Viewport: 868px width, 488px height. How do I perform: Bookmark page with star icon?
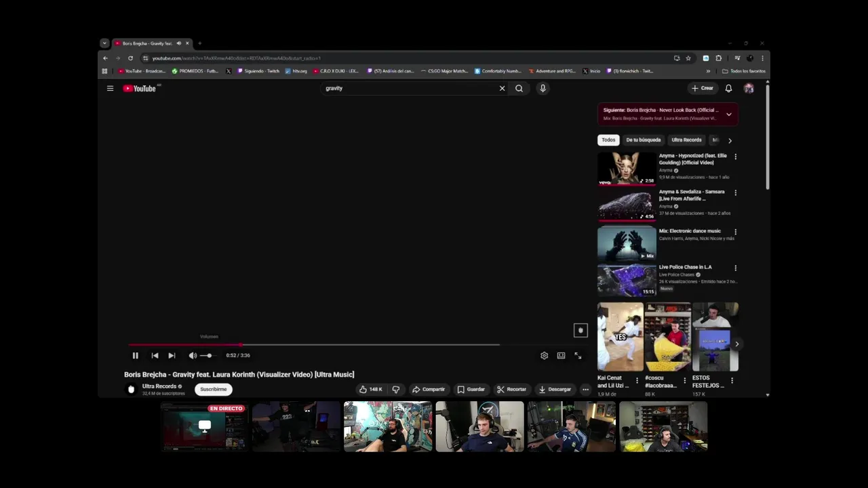coord(688,58)
